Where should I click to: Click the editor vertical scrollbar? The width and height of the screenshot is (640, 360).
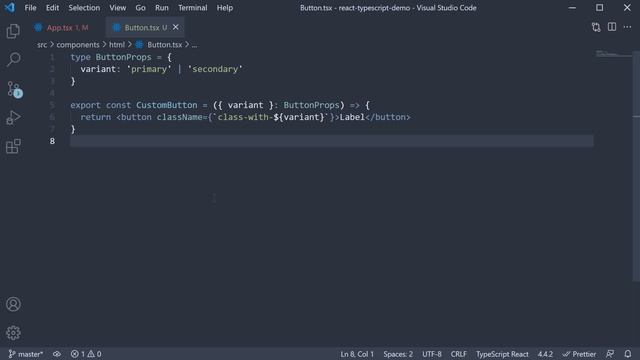pos(636,165)
